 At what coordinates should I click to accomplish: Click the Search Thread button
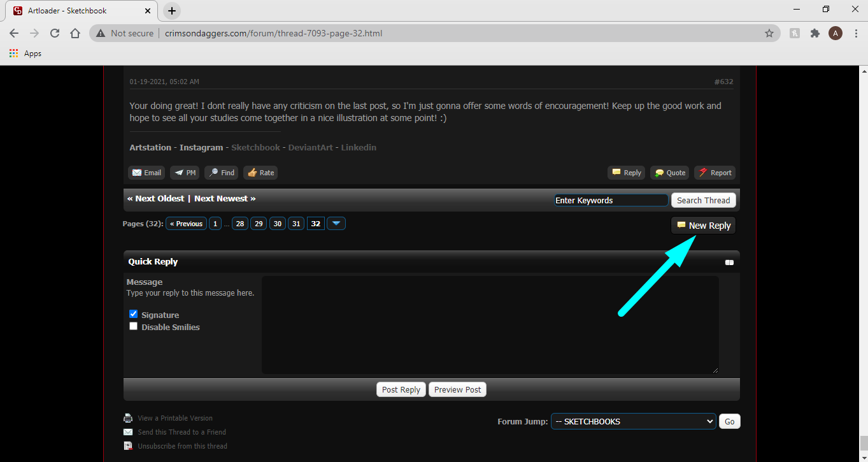[x=704, y=200]
